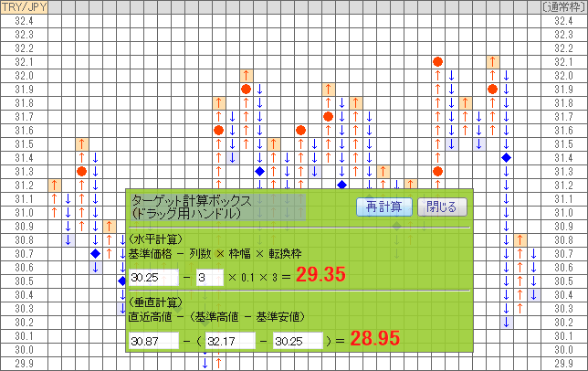
Task: Click the red circle marker in the 31.7 row
Action: tap(328, 117)
